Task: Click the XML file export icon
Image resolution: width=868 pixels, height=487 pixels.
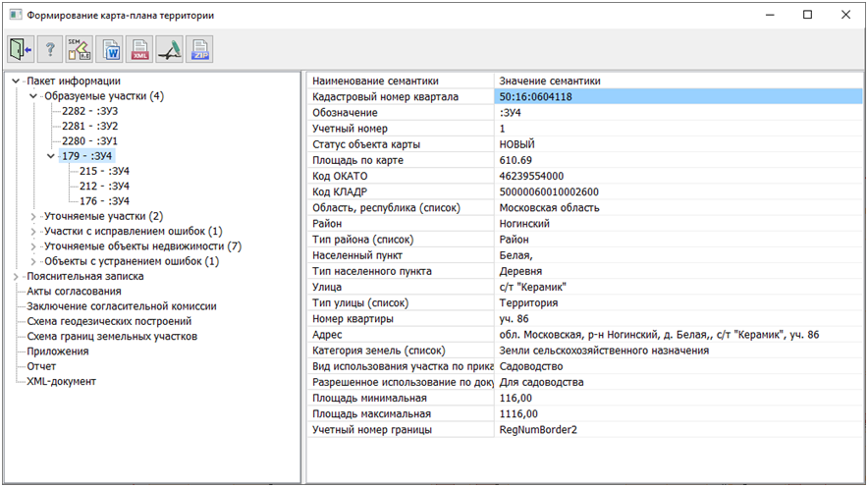Action: [139, 48]
